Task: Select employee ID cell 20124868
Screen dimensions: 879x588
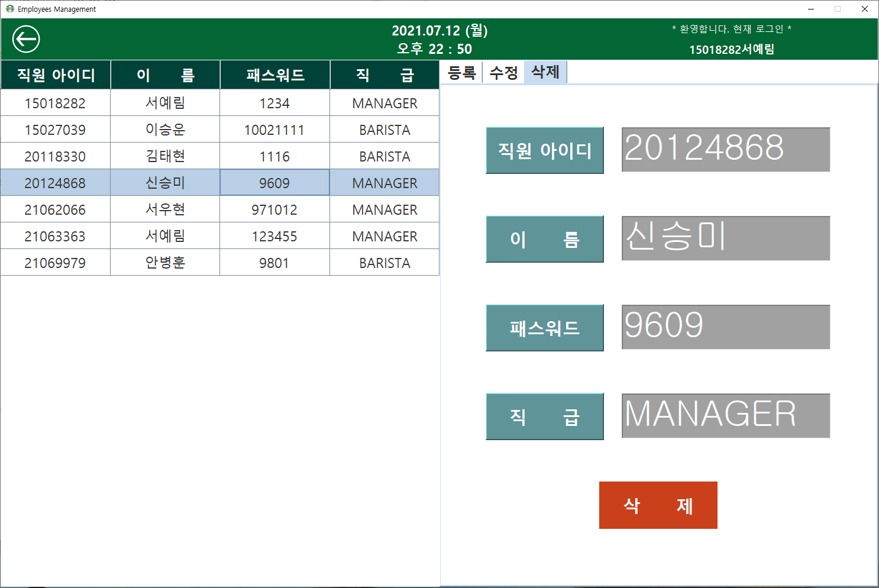Action: pyautogui.click(x=56, y=183)
